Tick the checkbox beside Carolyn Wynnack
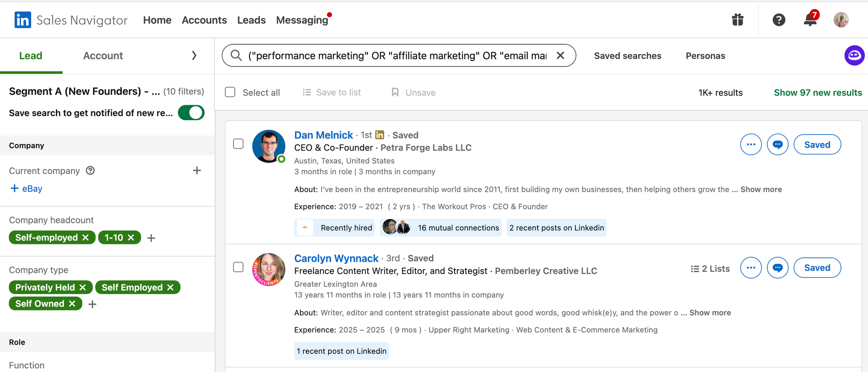868x372 pixels. pos(238,267)
